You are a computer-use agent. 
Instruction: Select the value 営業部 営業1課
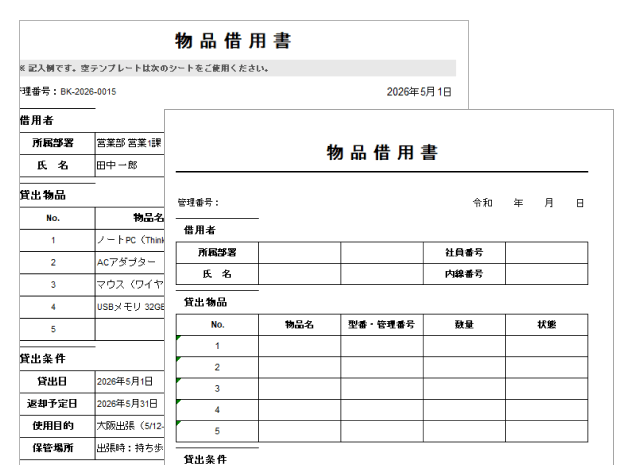pos(130,143)
